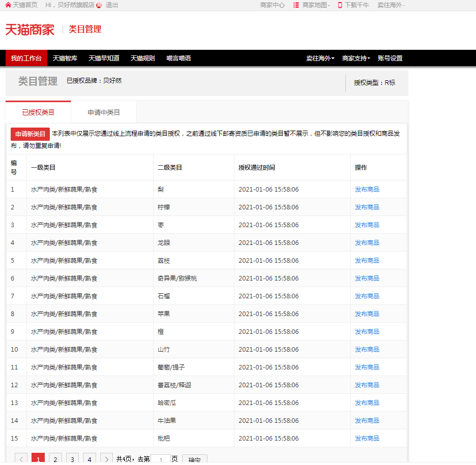Click the red 申请新类目 button

pyautogui.click(x=30, y=134)
